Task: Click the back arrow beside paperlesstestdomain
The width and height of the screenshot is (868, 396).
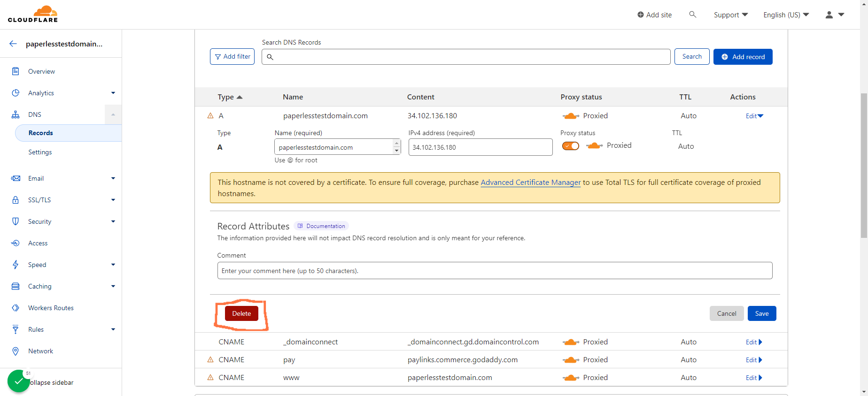Action: pyautogui.click(x=13, y=44)
